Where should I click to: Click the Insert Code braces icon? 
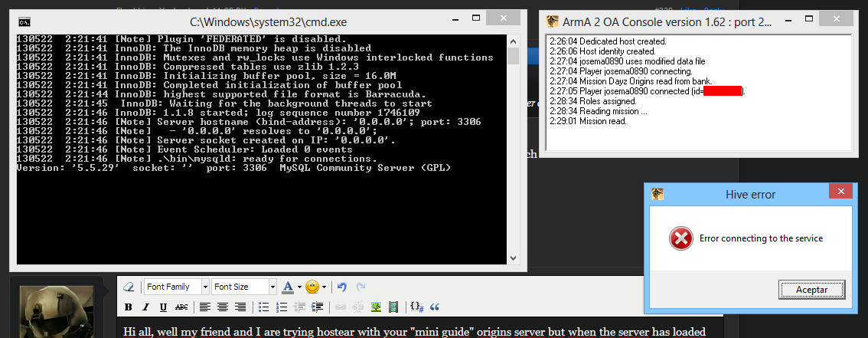pyautogui.click(x=417, y=307)
